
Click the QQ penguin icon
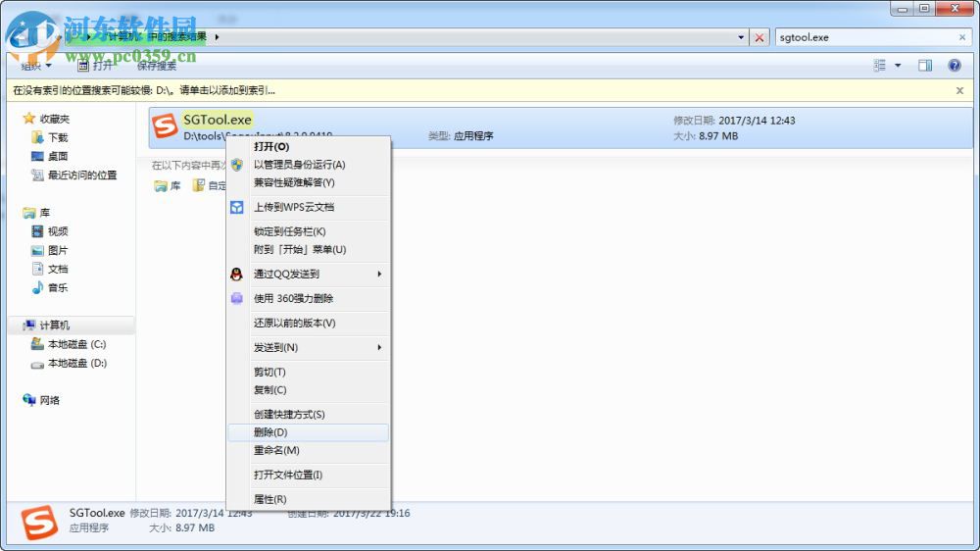[237, 274]
